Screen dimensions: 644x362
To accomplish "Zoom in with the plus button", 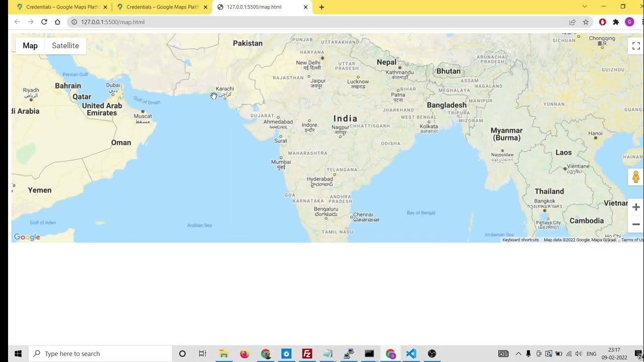I will click(636, 207).
